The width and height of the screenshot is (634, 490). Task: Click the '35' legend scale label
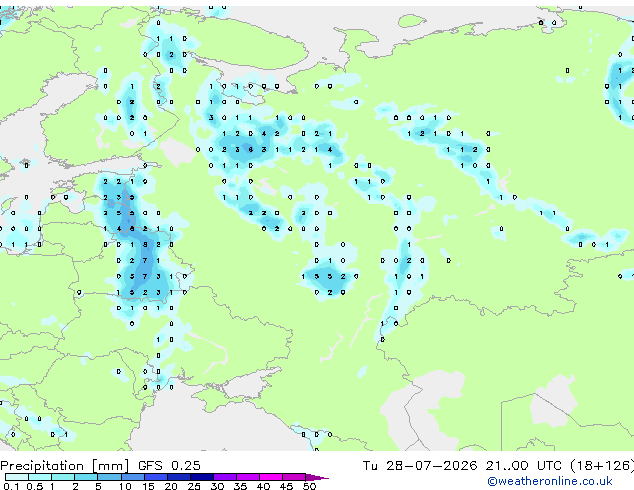coord(240,486)
